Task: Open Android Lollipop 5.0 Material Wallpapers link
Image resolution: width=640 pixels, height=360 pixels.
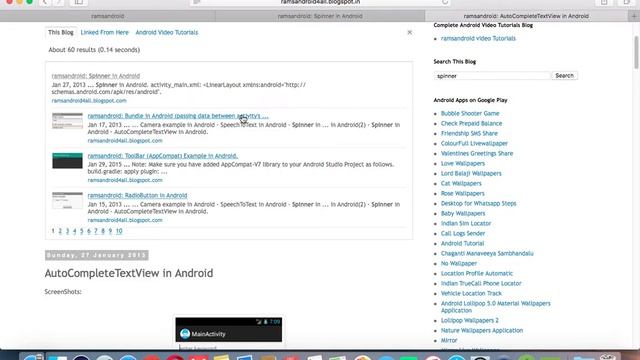Action: point(496,307)
